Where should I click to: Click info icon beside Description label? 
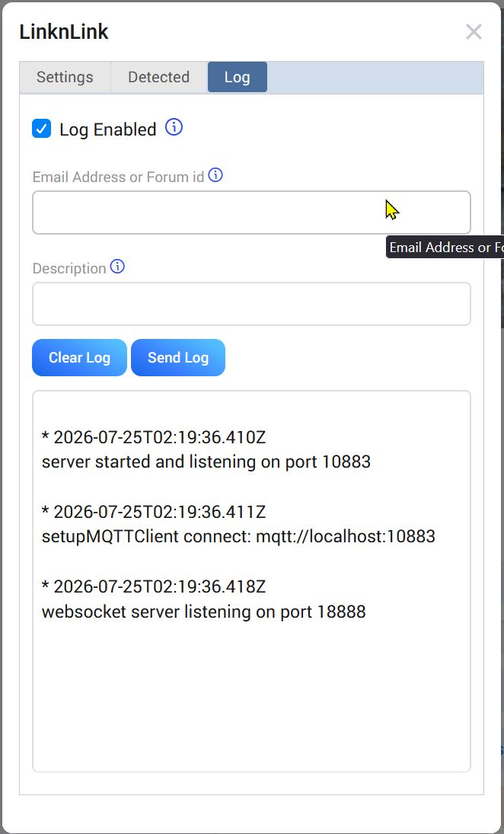117,267
